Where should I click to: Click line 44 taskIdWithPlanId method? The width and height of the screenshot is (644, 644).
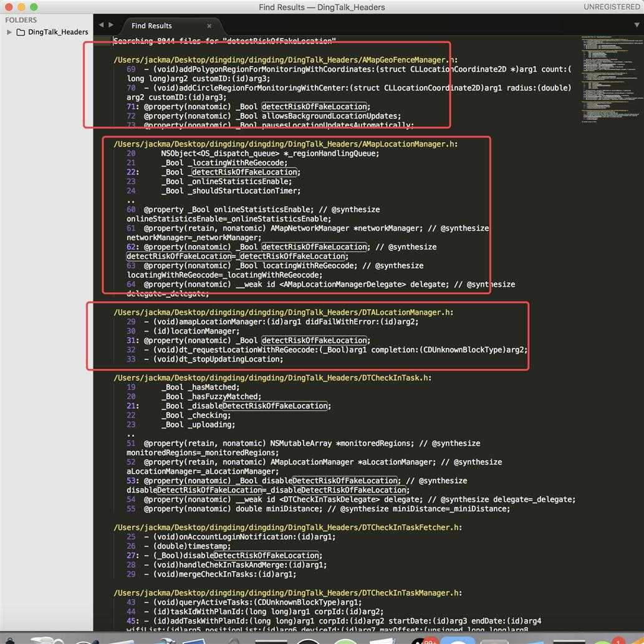pyautogui.click(x=255, y=612)
